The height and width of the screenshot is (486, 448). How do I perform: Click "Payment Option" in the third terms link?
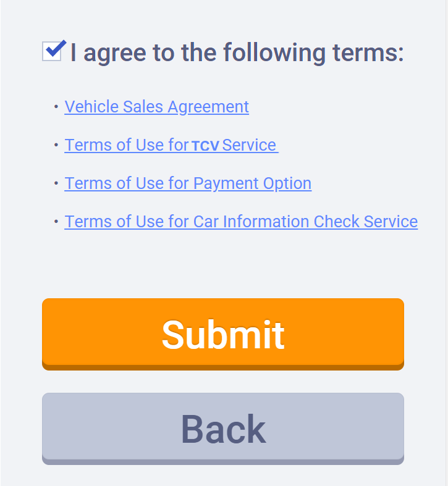(252, 183)
